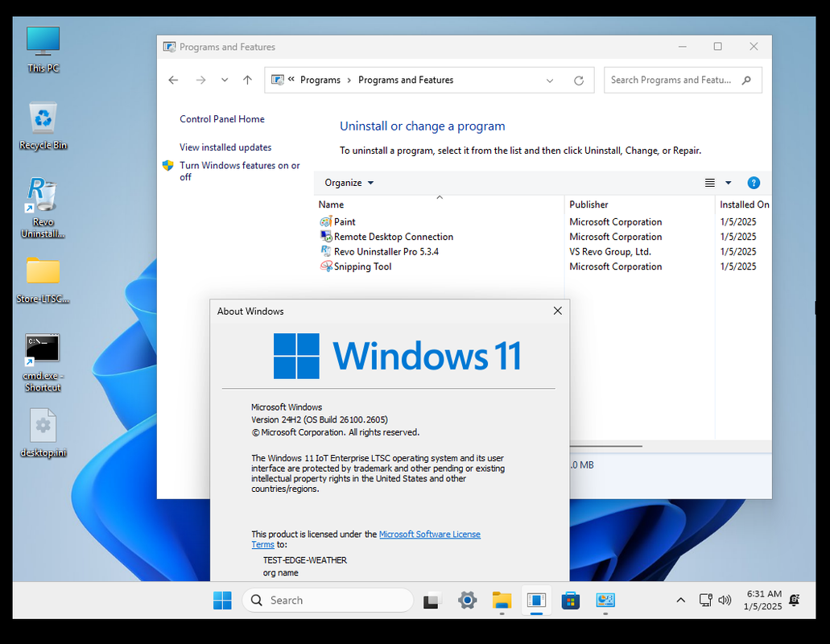Open Task View on taskbar
The height and width of the screenshot is (644, 830).
[x=432, y=600]
